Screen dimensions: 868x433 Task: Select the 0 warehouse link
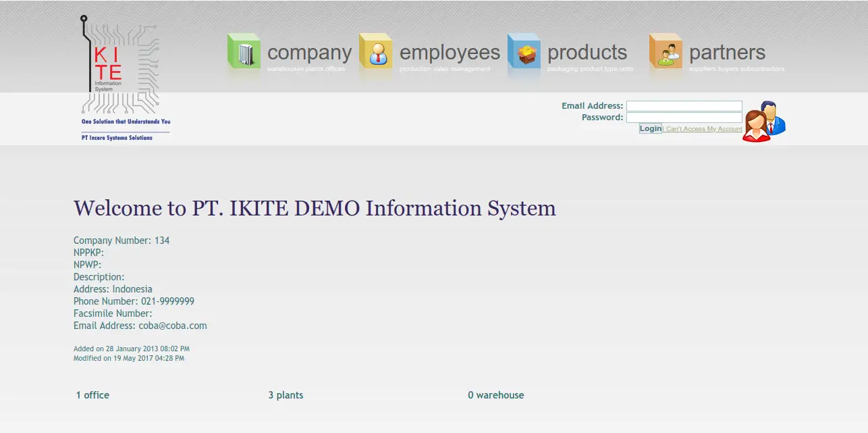pyautogui.click(x=495, y=395)
